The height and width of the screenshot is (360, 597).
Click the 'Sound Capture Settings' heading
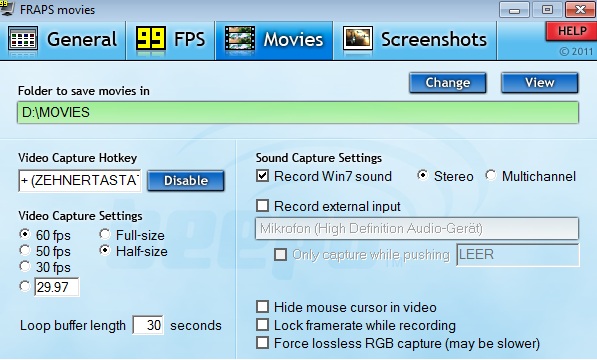click(x=319, y=158)
